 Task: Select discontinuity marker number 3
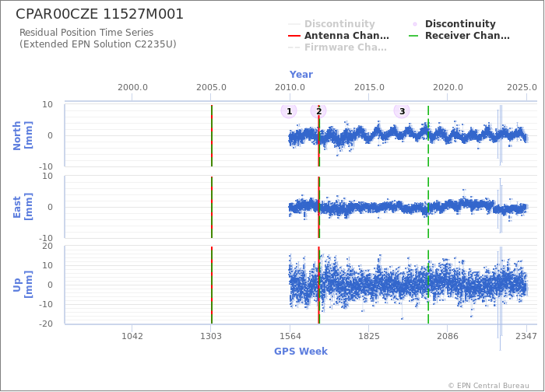402,111
